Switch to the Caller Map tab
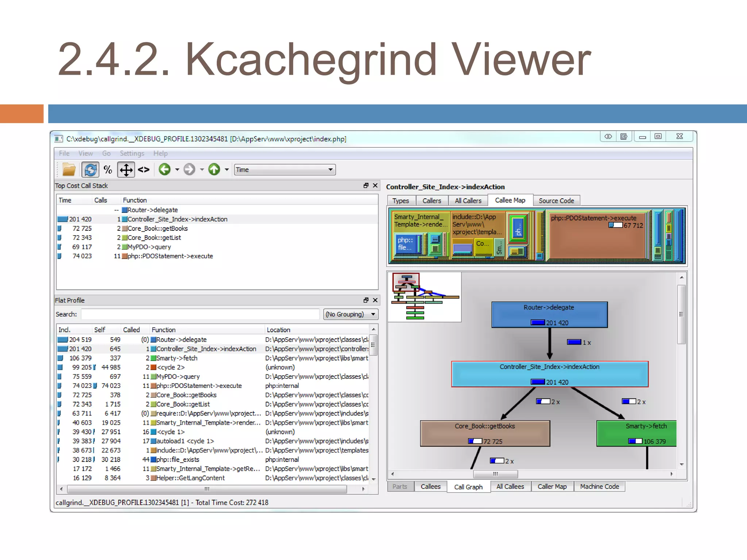Screen dimensions: 747x560 552,487
